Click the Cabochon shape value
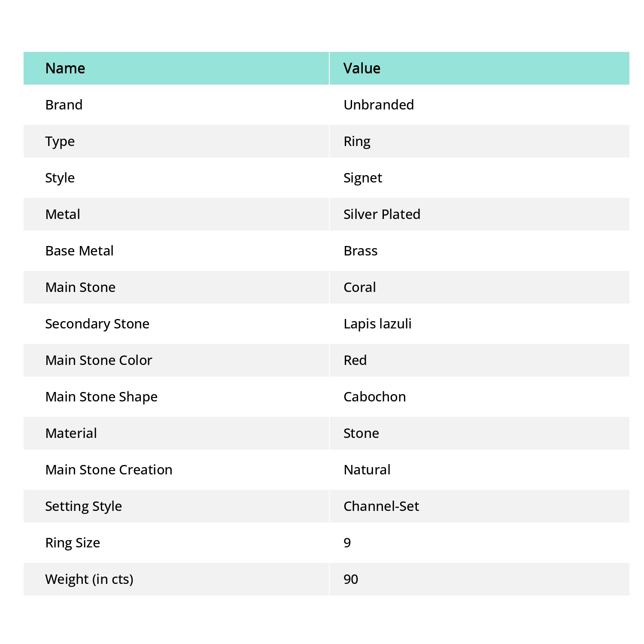644x644 pixels. (375, 397)
